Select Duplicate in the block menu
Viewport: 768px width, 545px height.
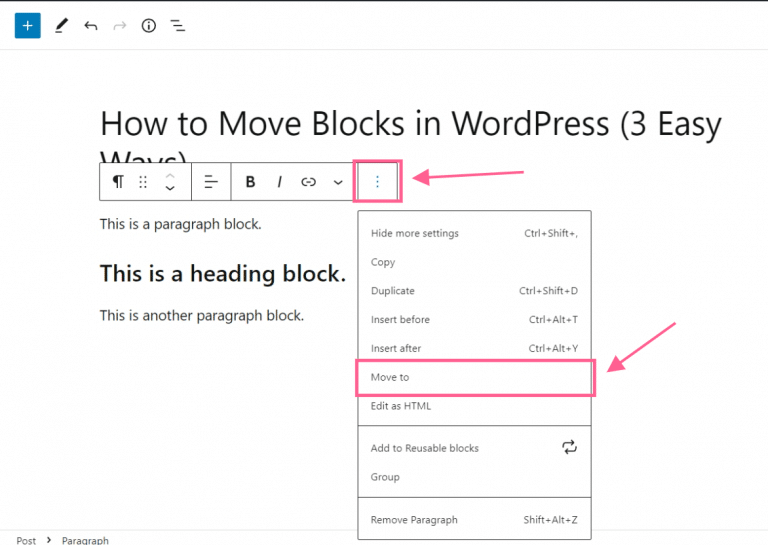[x=474, y=291]
